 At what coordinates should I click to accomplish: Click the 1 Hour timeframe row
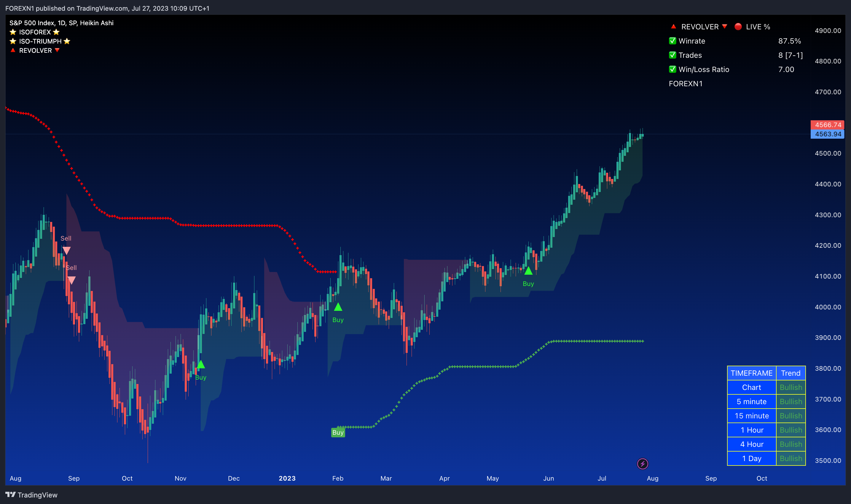[751, 430]
